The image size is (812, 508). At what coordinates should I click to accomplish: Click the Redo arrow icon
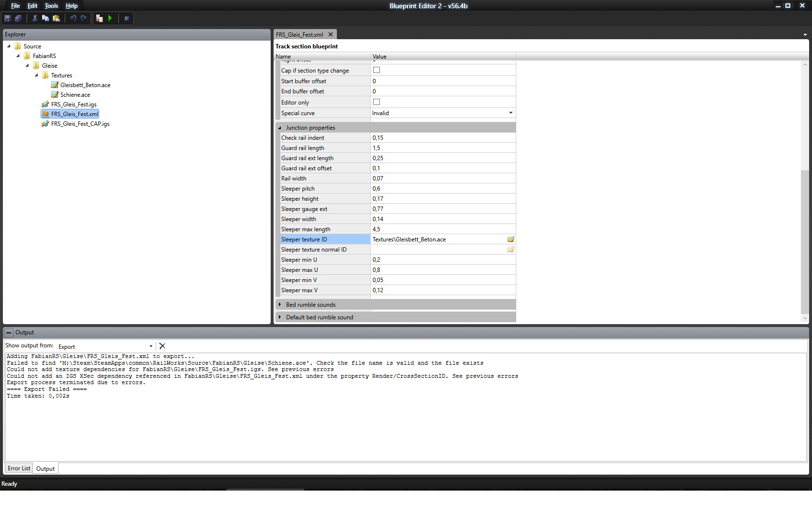[84, 18]
